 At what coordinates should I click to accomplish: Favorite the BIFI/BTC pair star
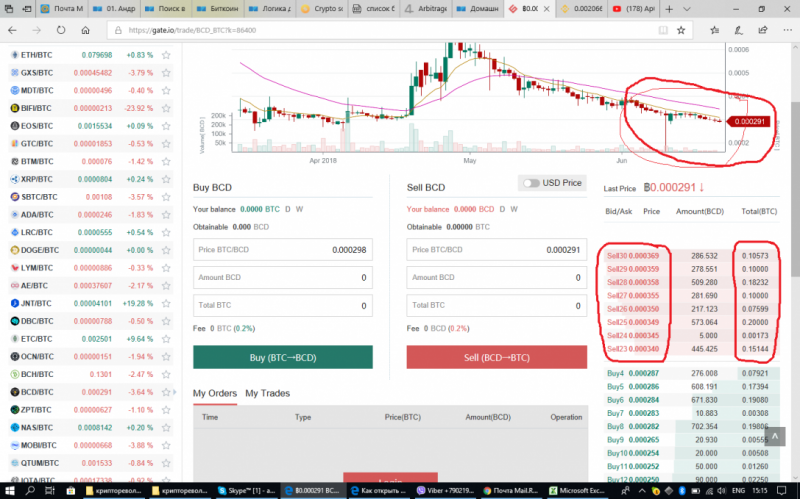pos(166,108)
